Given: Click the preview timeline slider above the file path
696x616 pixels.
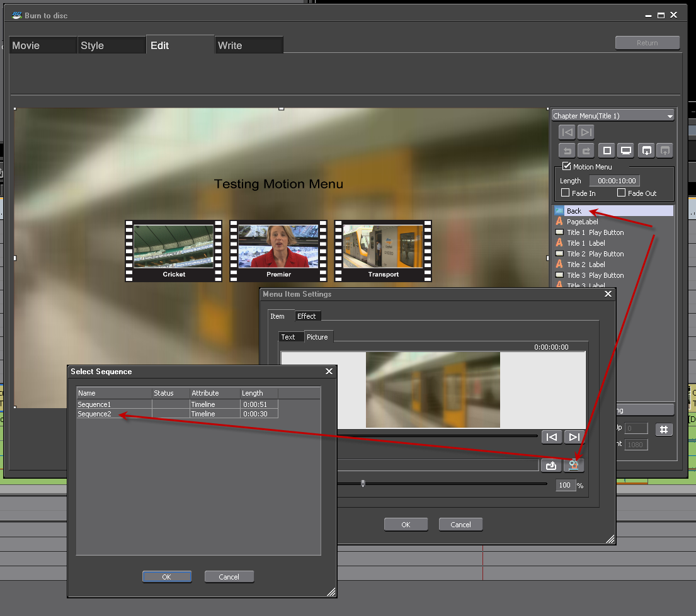Looking at the screenshot, I should pyautogui.click(x=437, y=436).
